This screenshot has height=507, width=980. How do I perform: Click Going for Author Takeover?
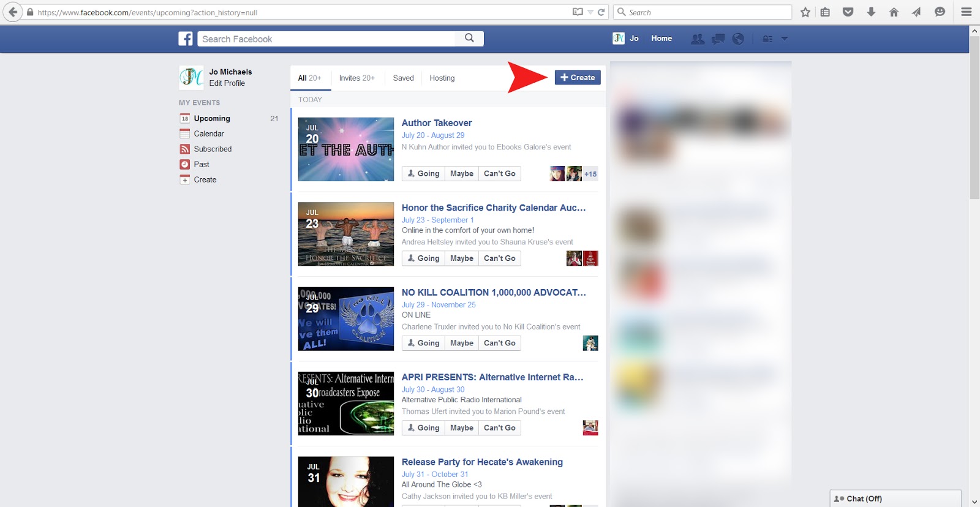point(423,174)
